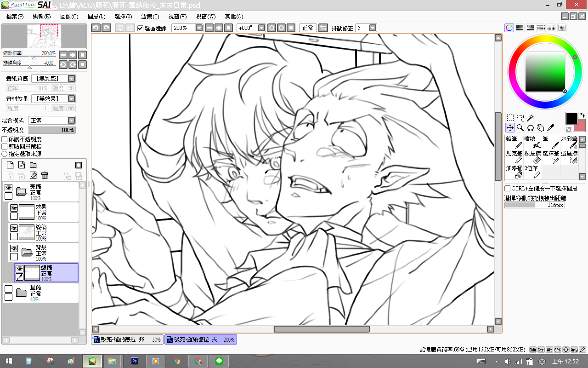Pick the hand pan tool
Viewport: 588px width, 368px height.
(540, 127)
